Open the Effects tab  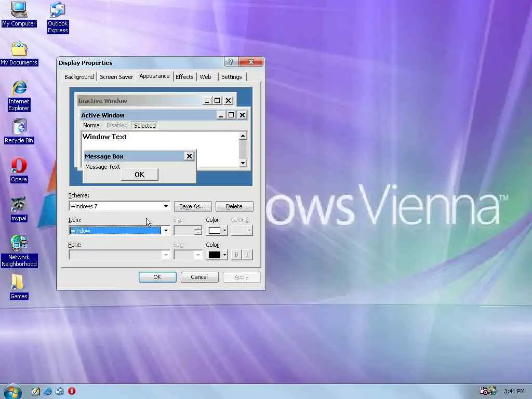184,77
